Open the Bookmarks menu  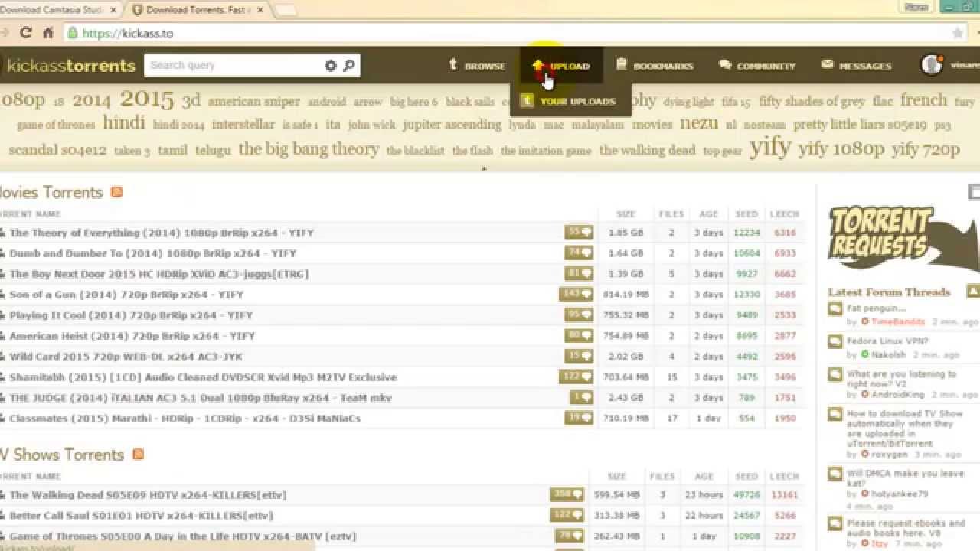click(x=655, y=66)
